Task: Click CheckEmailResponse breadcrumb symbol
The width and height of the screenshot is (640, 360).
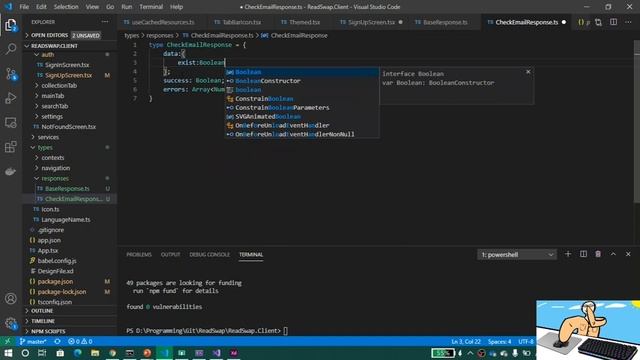Action: (x=299, y=36)
